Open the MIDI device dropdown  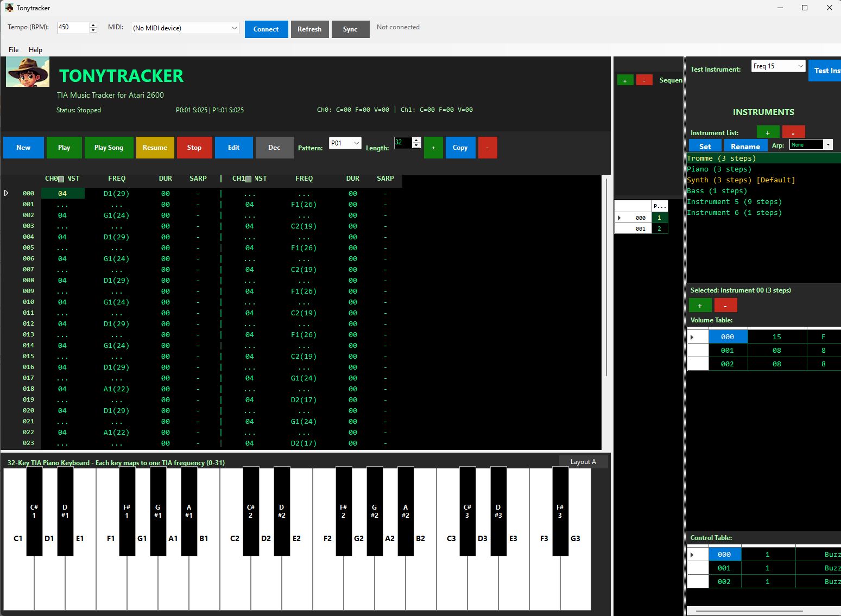coord(185,28)
